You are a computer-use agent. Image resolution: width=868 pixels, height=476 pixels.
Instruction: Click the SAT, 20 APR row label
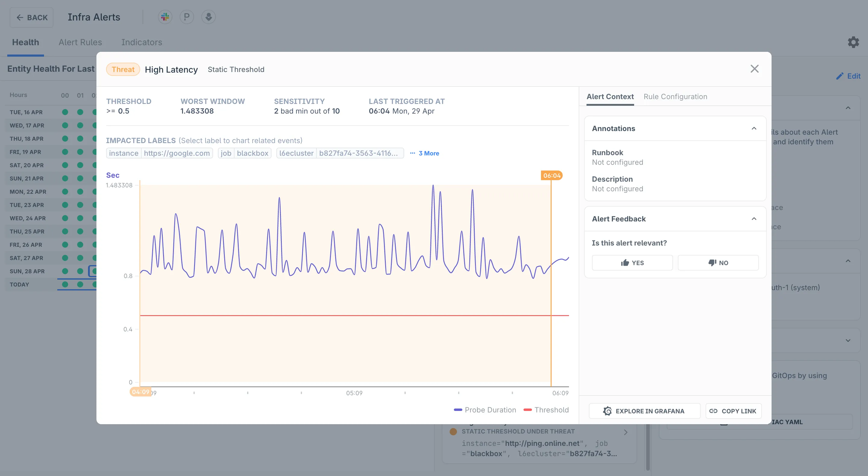coord(27,165)
